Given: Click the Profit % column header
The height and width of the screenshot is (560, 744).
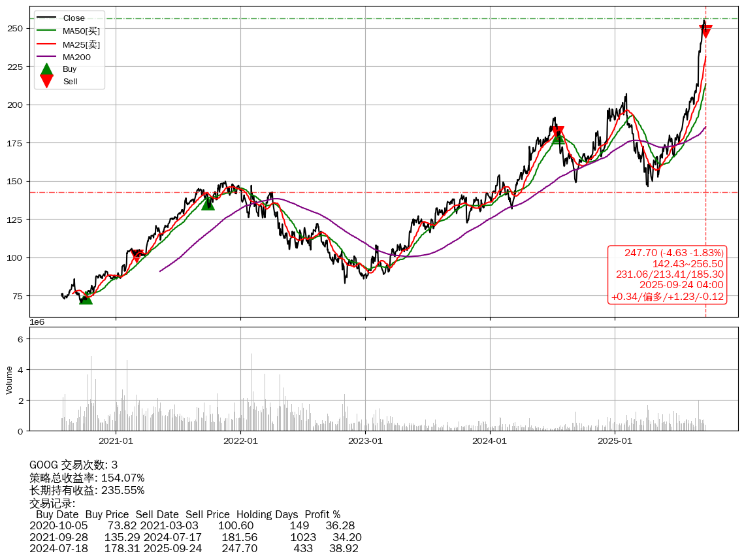Looking at the screenshot, I should point(322,514).
